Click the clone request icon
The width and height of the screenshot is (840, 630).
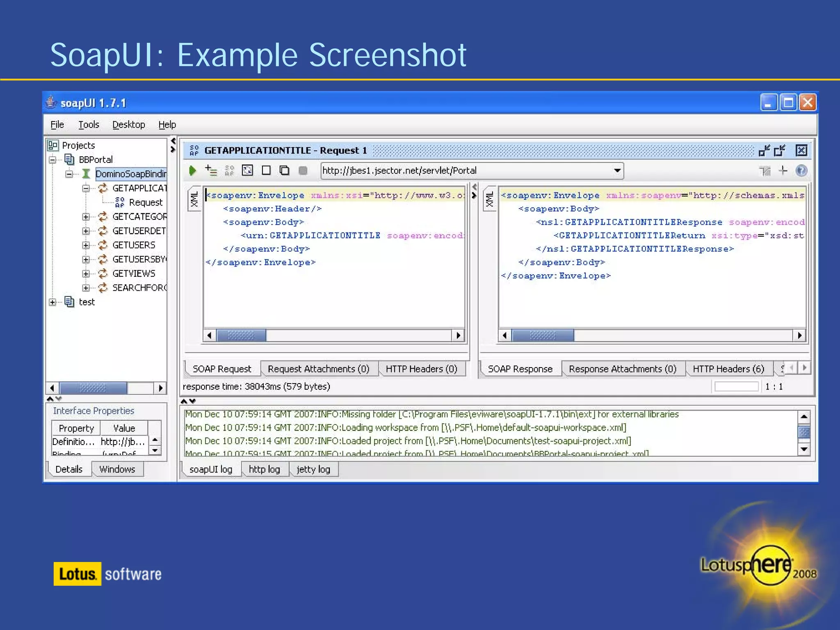coord(284,170)
